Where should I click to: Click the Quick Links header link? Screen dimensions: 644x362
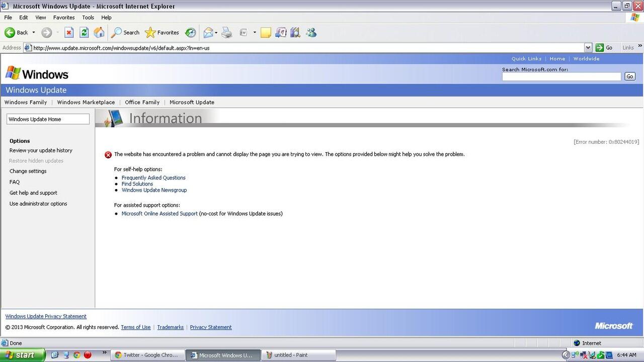click(x=526, y=59)
